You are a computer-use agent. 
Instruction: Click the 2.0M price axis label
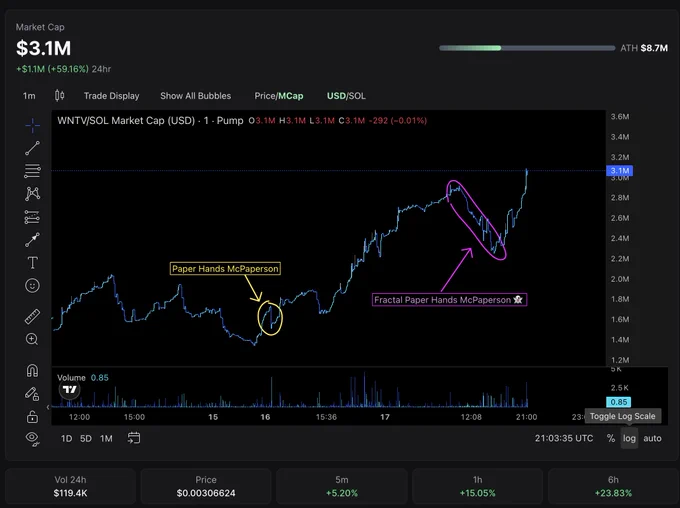[620, 279]
